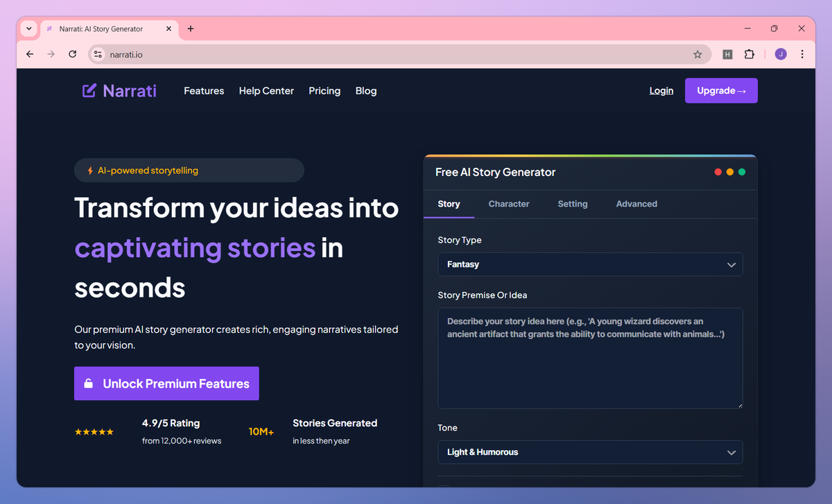Open the Chrome three-dot menu
Image resolution: width=832 pixels, height=504 pixels.
pos(802,54)
